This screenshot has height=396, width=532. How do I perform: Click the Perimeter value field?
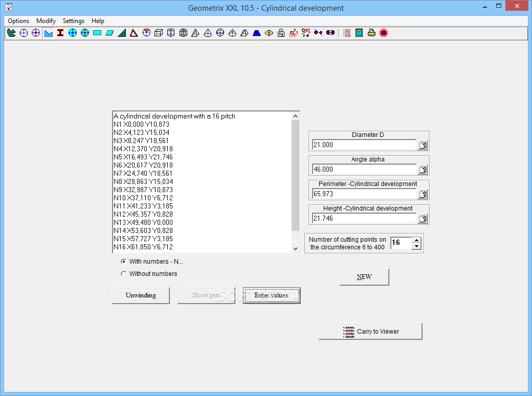(364, 194)
